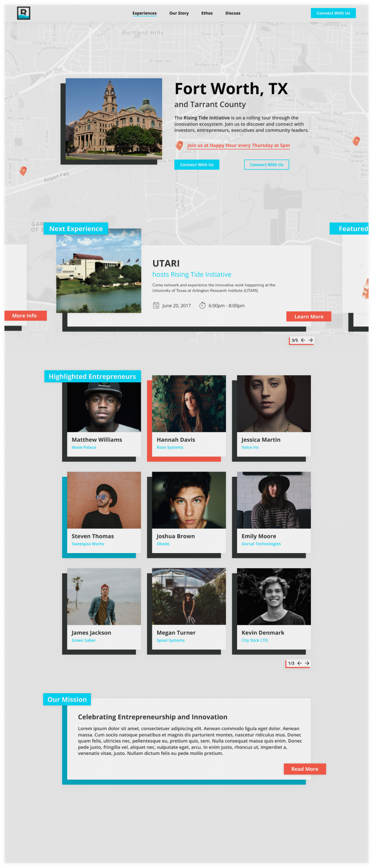Image resolution: width=373 pixels, height=868 pixels.
Task: Open Happy Hour every Thursday link
Action: coord(238,145)
